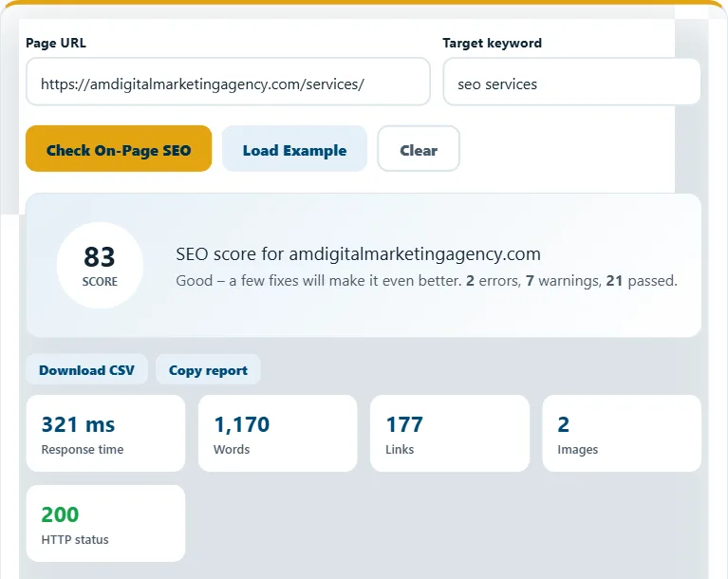Run the Check On-Page SEO button
This screenshot has width=728, height=579.
point(119,149)
